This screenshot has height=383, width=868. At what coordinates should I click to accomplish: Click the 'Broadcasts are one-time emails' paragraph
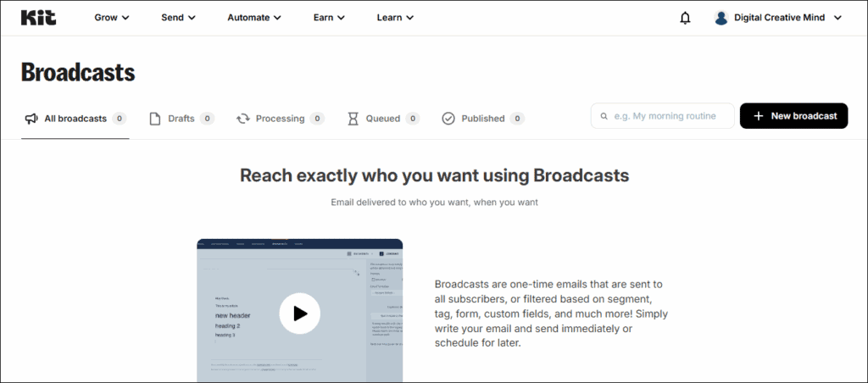(x=551, y=314)
